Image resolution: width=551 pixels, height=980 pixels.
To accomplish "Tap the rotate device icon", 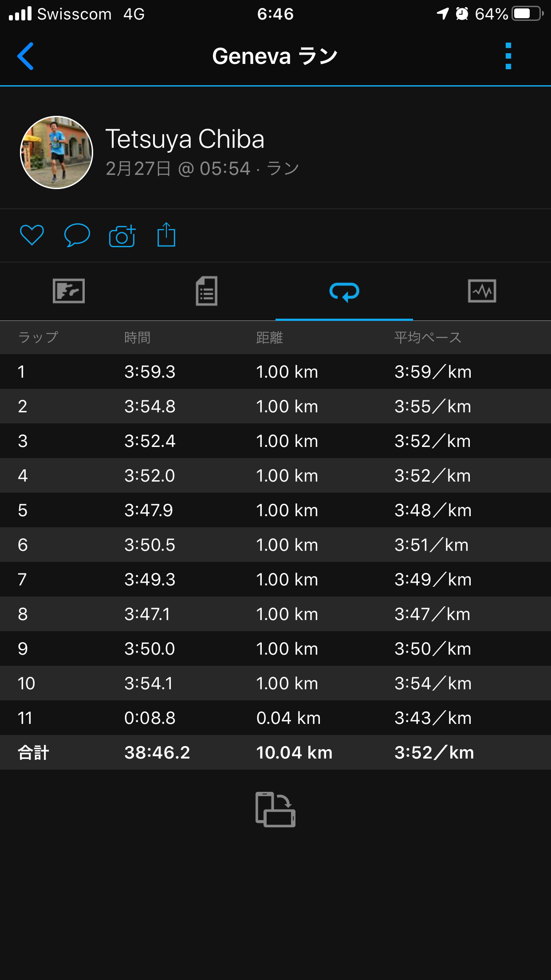I will (275, 810).
